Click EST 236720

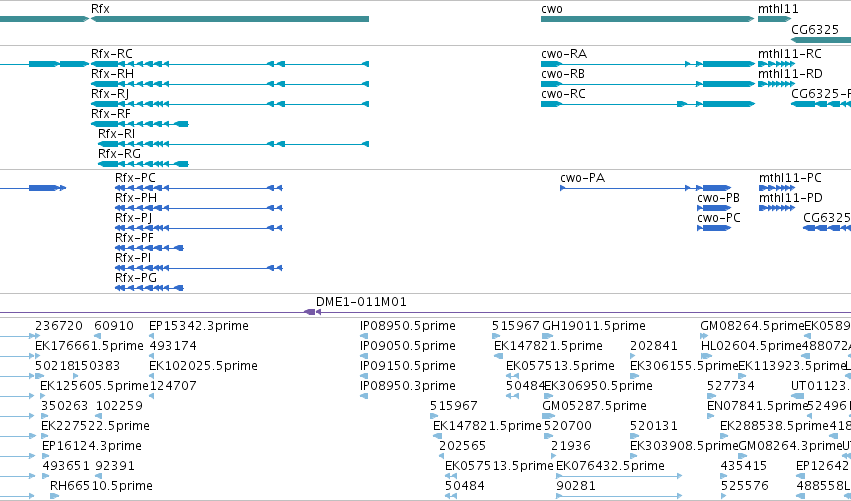pyautogui.click(x=59, y=326)
